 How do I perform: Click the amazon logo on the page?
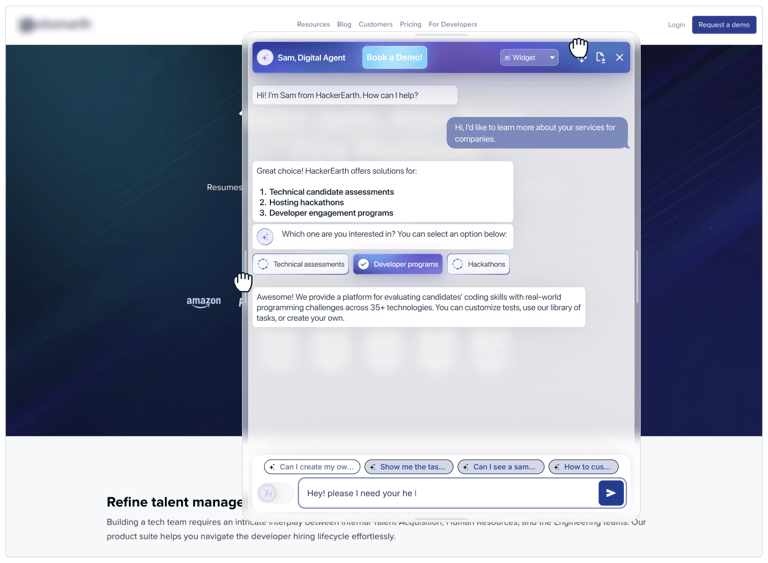(x=203, y=301)
